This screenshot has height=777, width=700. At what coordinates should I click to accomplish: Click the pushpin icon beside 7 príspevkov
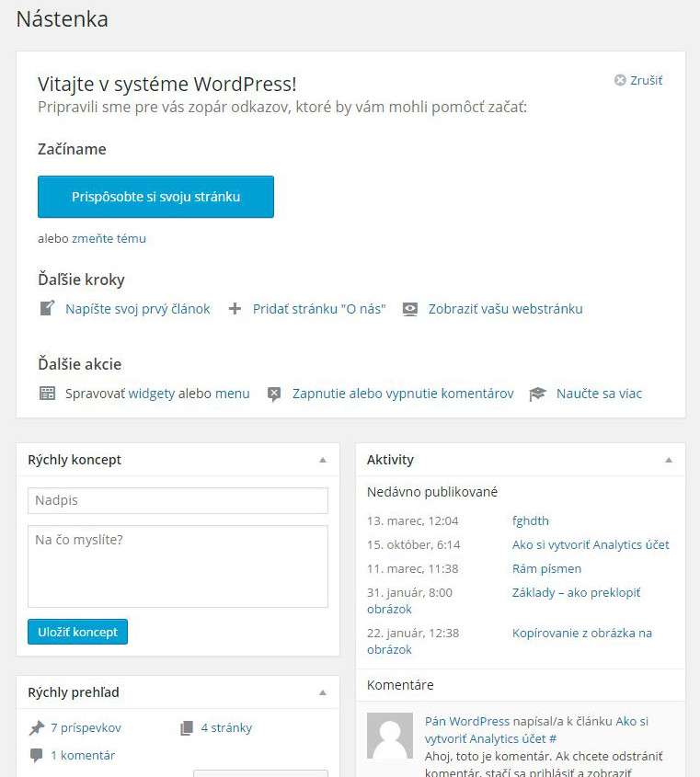point(37,728)
